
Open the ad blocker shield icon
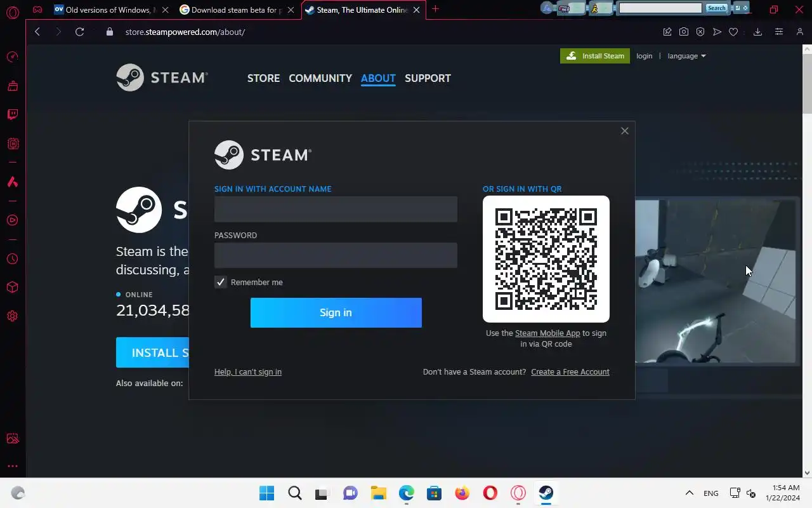700,32
